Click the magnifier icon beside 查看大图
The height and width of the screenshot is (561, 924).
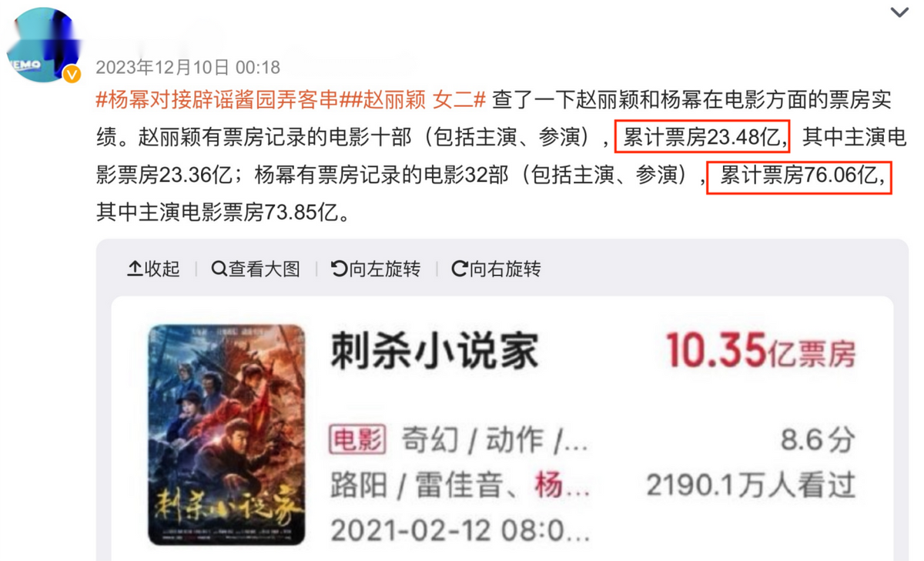[219, 269]
